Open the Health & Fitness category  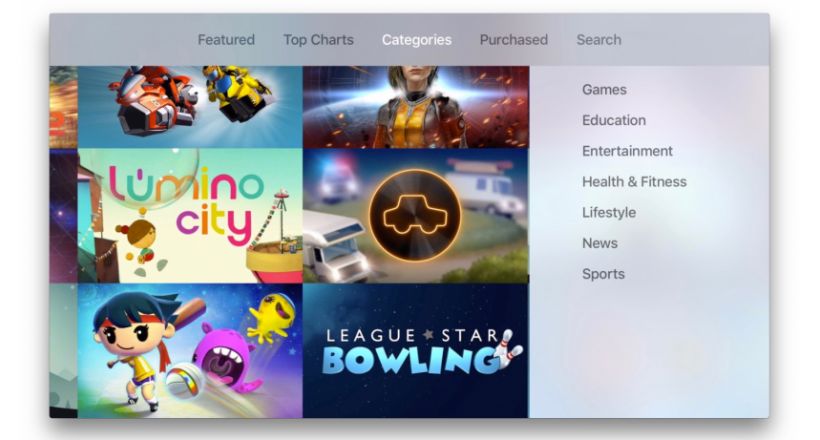[x=634, y=182]
